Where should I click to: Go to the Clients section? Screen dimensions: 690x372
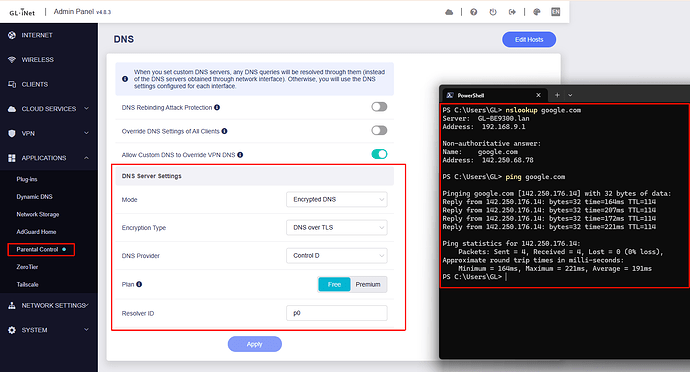coord(35,84)
